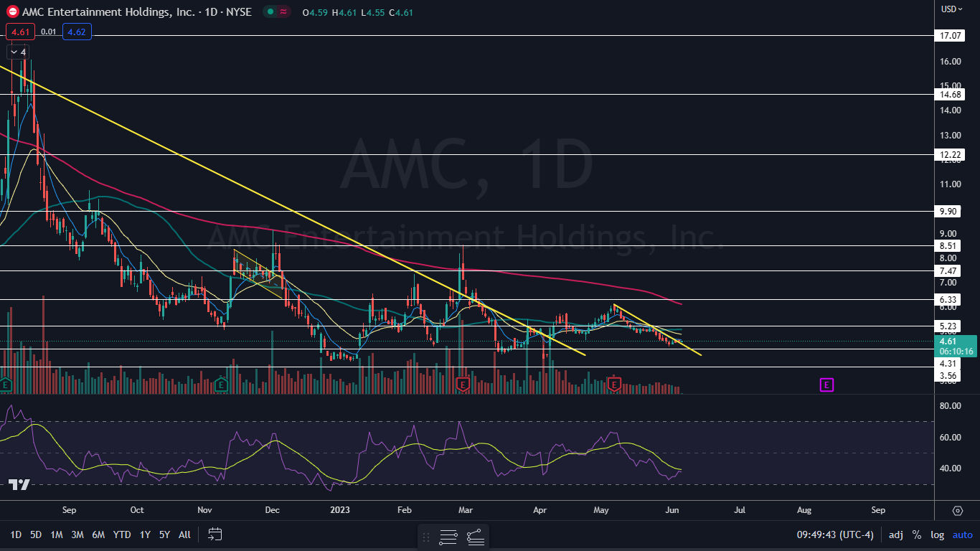
Task: Select the 5Y time range
Action: click(x=164, y=534)
